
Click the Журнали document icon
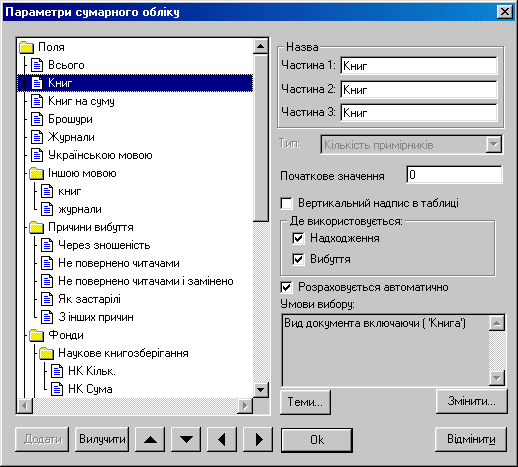tap(37, 137)
